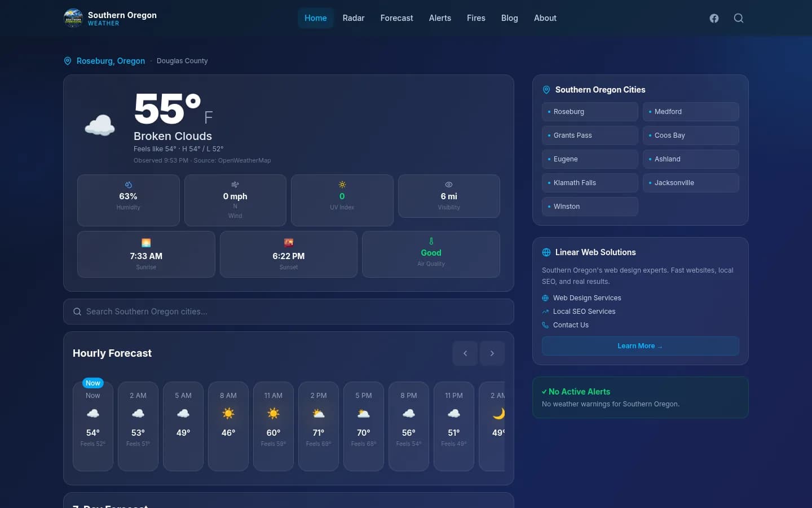Click the partly cloudy icon for 2 PM
Screen dimensions: 812x508
[319, 414]
